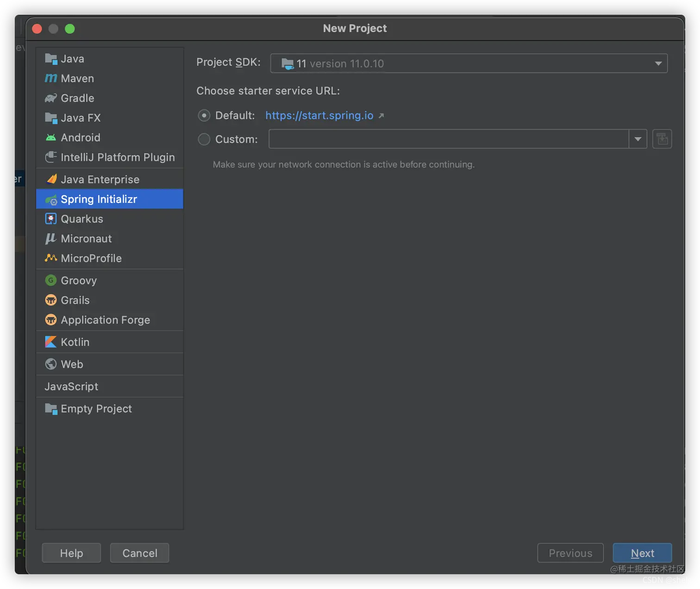Viewport: 700px width, 589px height.
Task: Select the Java folder icon
Action: [51, 59]
